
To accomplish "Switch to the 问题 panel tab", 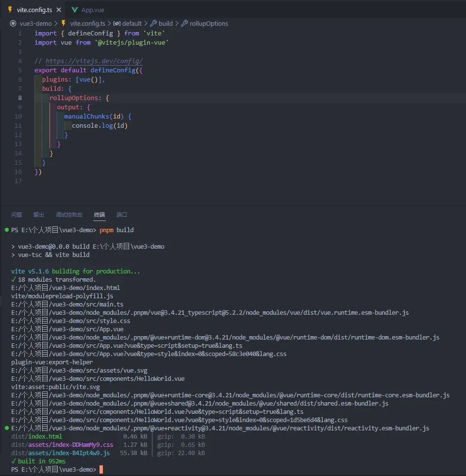I will click(x=17, y=215).
